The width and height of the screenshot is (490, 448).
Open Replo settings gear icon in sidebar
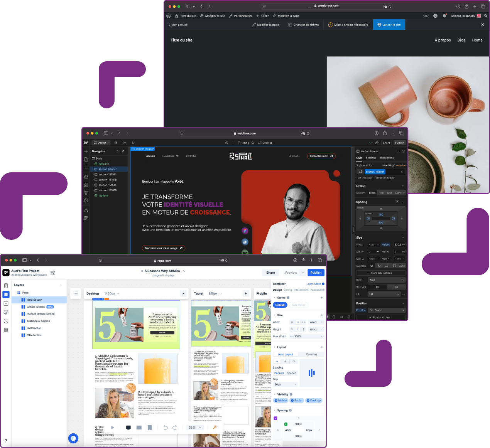[6, 330]
